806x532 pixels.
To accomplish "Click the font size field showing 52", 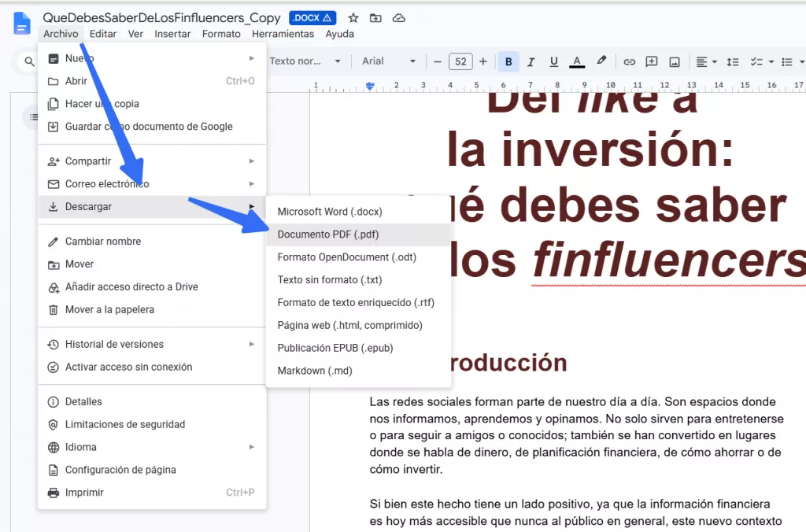I will click(x=460, y=61).
